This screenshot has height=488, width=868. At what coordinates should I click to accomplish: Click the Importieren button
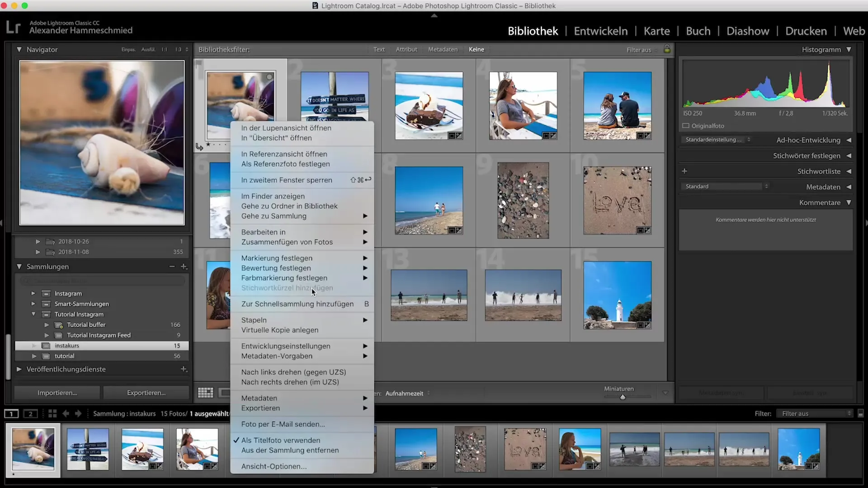[x=57, y=393]
